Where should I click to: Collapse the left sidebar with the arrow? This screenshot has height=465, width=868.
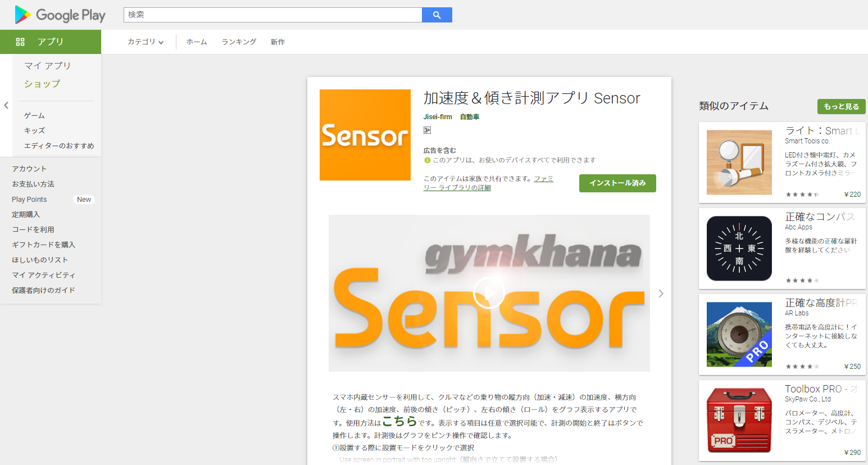coord(6,105)
